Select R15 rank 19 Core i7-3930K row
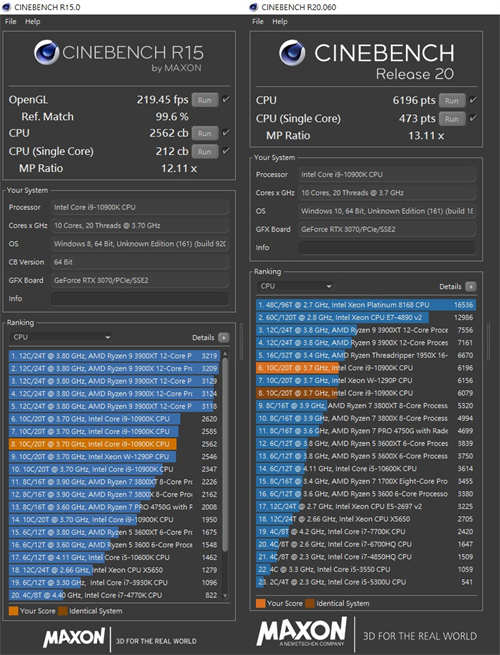This screenshot has height=655, width=500. (x=114, y=582)
